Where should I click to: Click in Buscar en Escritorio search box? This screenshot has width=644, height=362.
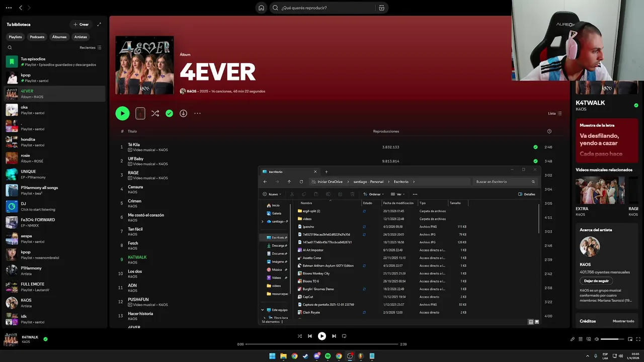point(505,182)
